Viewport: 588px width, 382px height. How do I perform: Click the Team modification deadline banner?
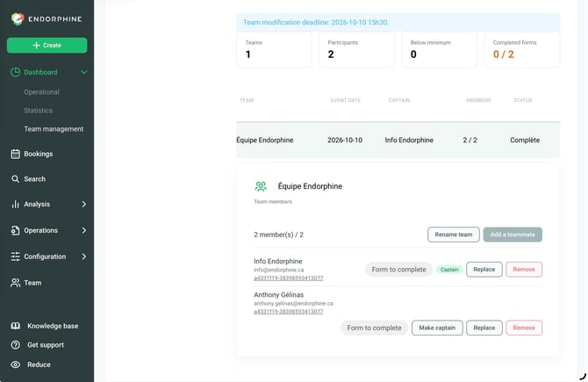point(398,23)
